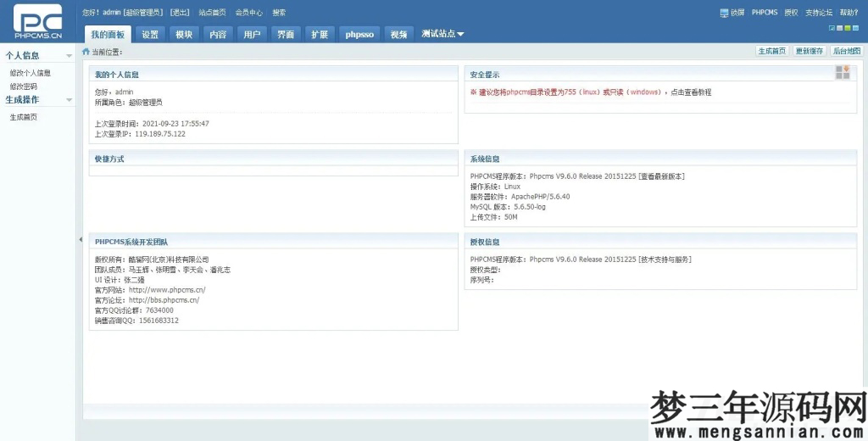This screenshot has height=441, width=868.
Task: Click the PHPCMS系统开发团队 panel header
Action: pos(274,242)
